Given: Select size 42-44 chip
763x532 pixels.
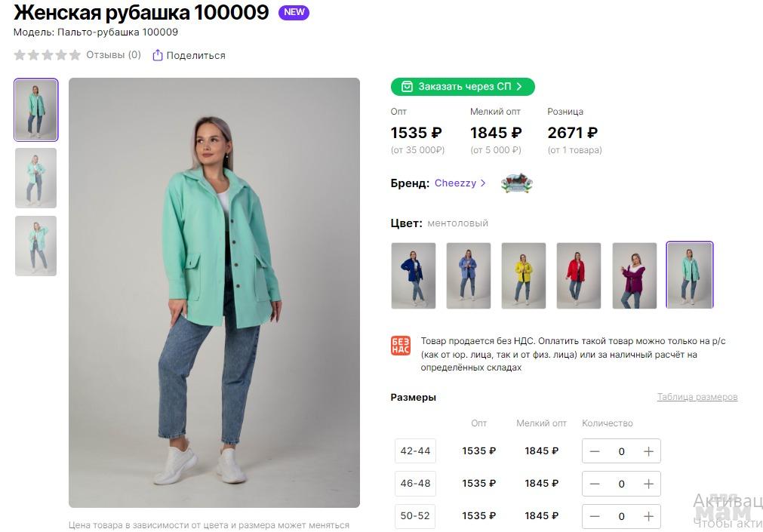Looking at the screenshot, I should [415, 451].
